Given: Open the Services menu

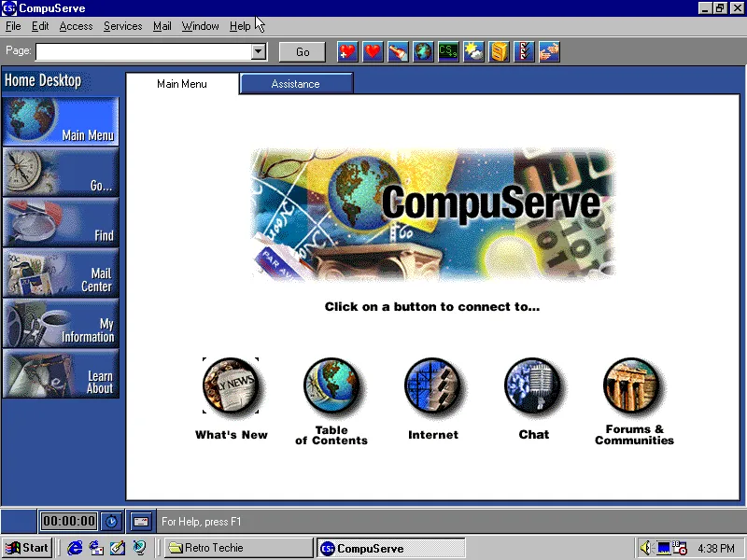Looking at the screenshot, I should point(122,26).
